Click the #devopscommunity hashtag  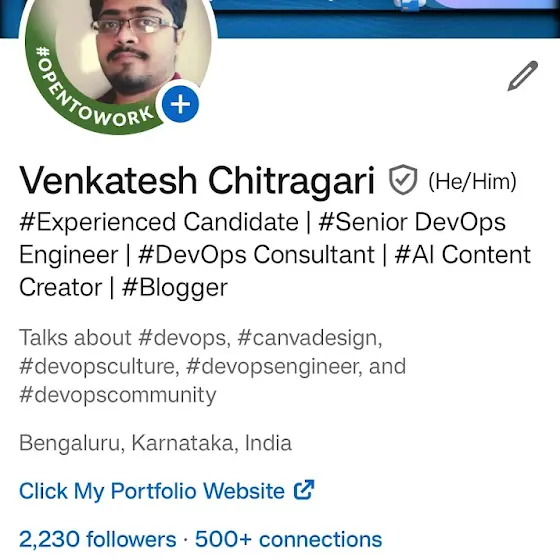coord(118,395)
